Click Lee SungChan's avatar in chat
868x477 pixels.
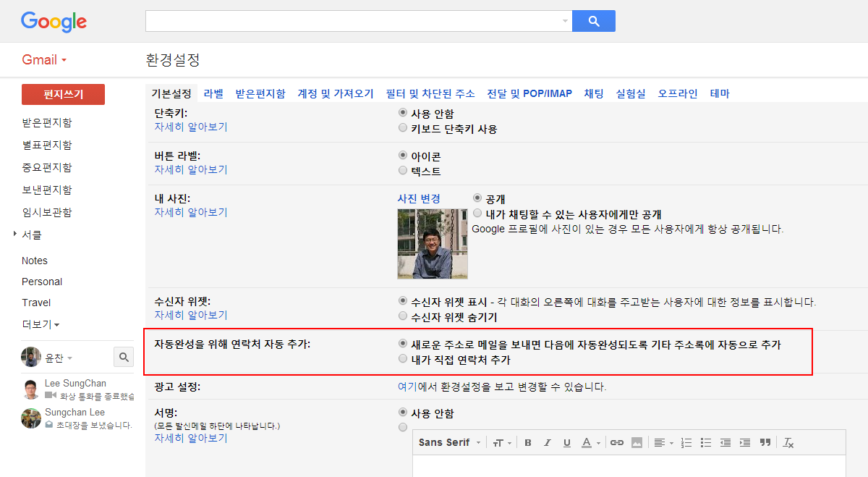tap(30, 389)
